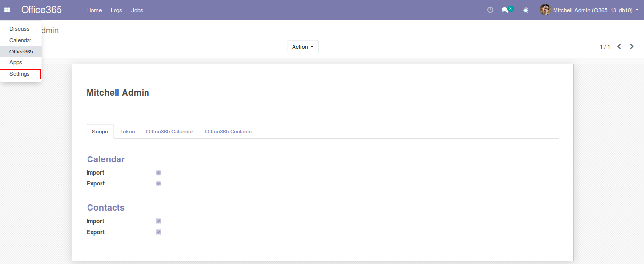The image size is (644, 264).
Task: Open the Jobs menu
Action: [x=137, y=10]
